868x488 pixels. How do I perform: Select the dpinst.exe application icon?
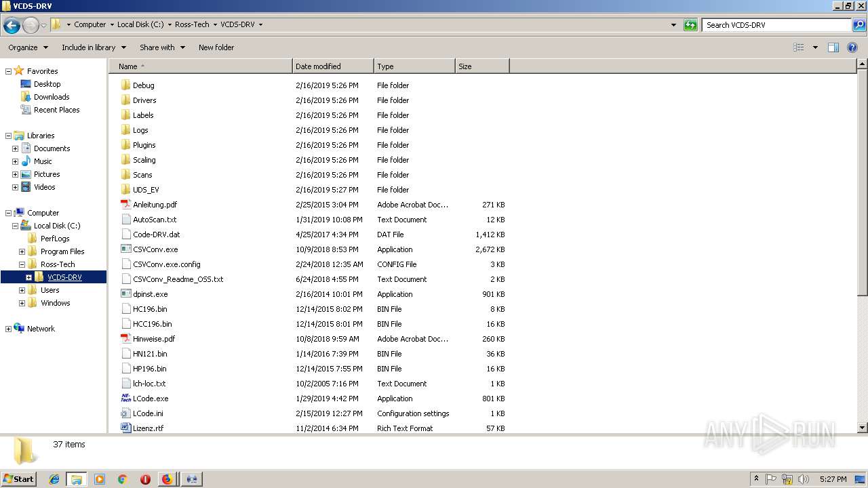click(125, 294)
